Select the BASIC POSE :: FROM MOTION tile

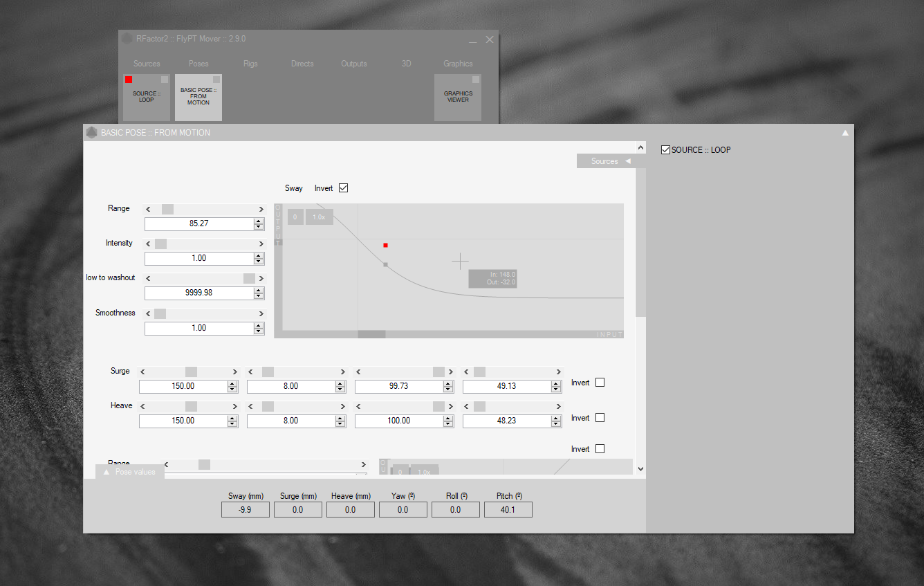coord(198,98)
